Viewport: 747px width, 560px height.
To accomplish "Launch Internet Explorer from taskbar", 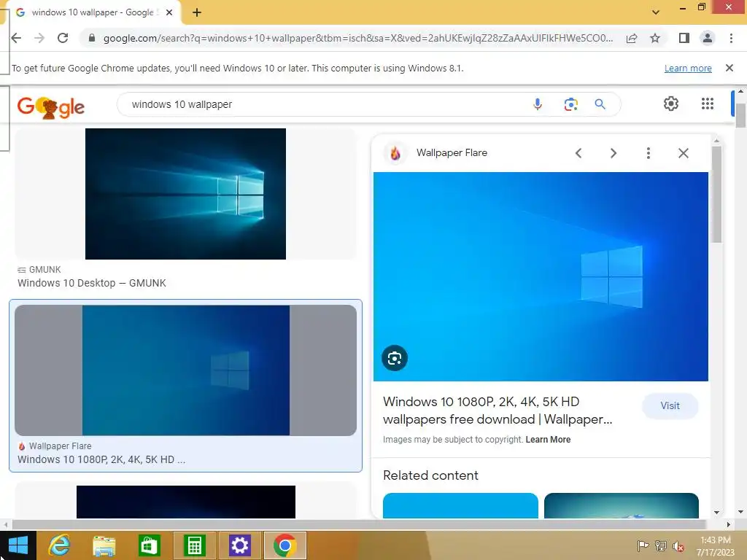I will pos(59,545).
